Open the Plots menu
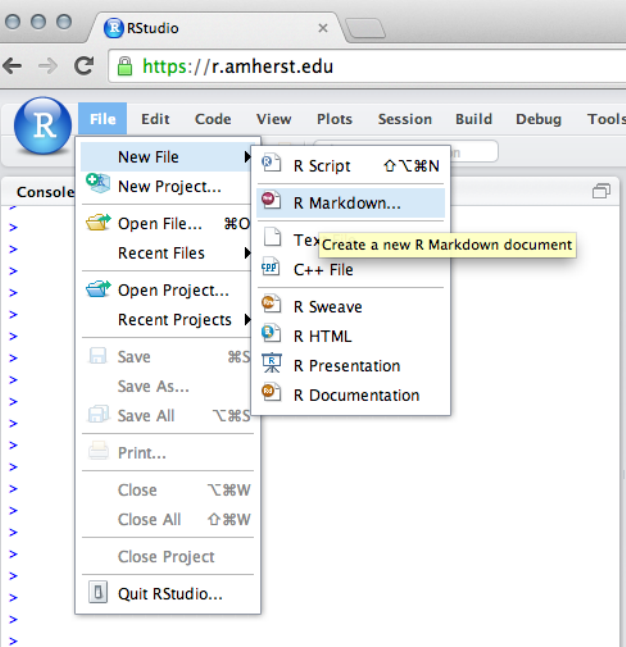626x647 pixels. click(334, 119)
